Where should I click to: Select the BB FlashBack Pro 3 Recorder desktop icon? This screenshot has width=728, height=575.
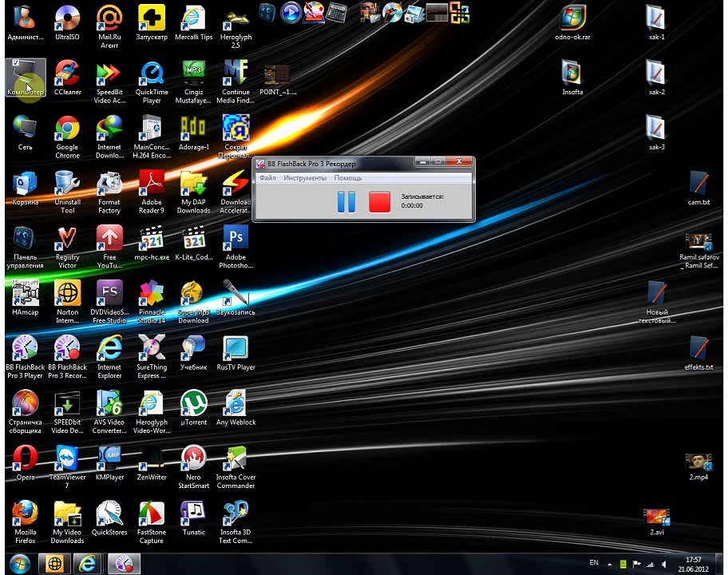click(67, 357)
